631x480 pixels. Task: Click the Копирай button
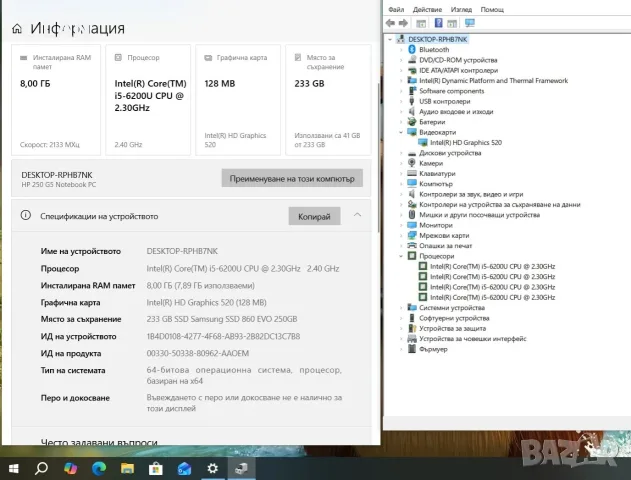[314, 216]
